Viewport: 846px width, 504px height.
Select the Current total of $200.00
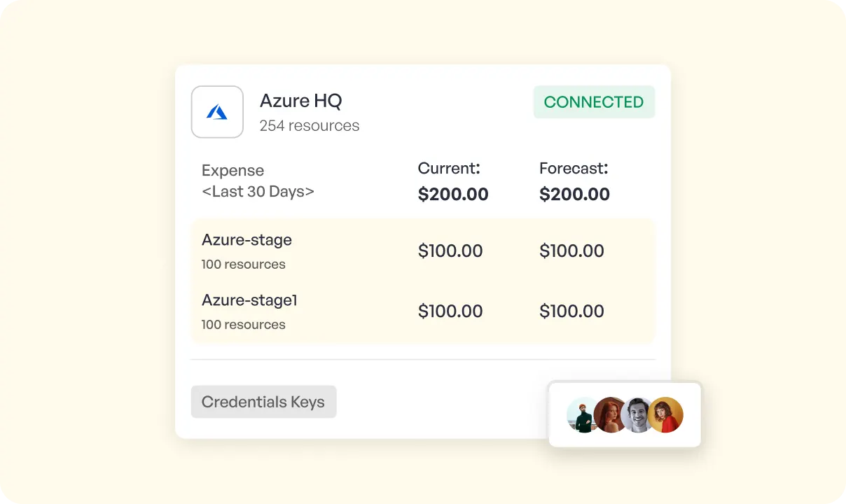point(453,195)
